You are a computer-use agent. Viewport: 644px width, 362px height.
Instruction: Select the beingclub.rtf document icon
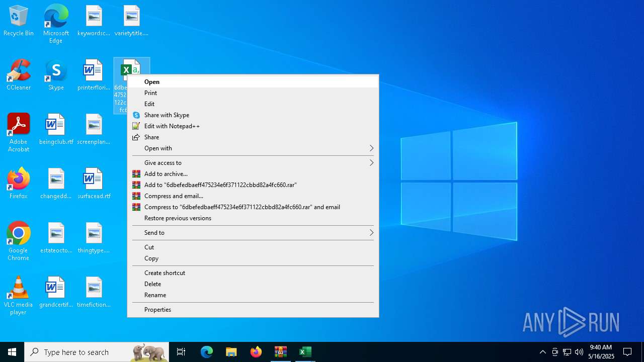[56, 130]
